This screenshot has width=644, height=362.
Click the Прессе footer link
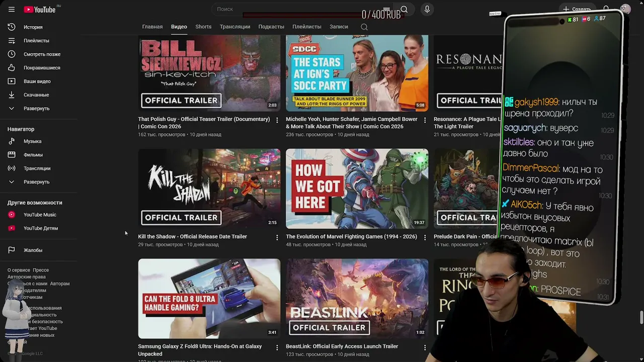click(x=41, y=270)
